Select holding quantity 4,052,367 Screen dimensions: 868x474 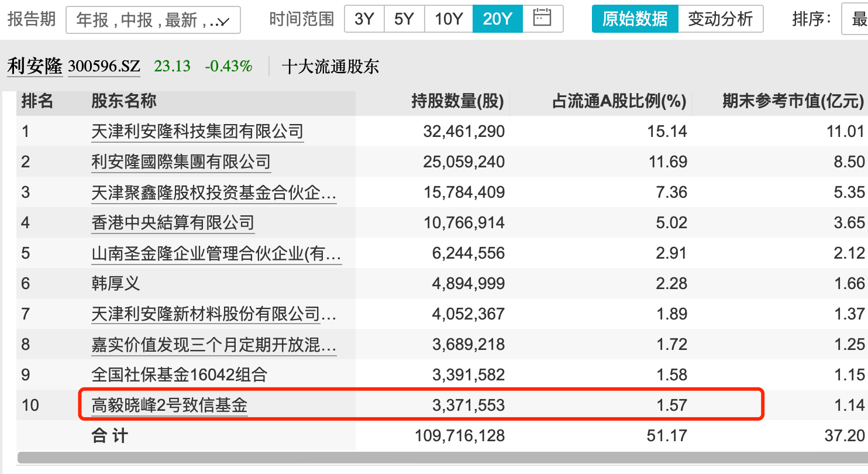pyautogui.click(x=469, y=314)
